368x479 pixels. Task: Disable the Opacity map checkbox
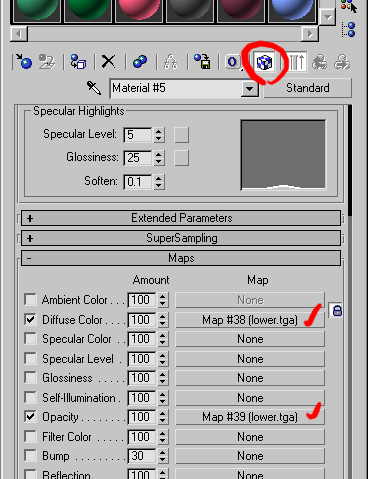(30, 416)
